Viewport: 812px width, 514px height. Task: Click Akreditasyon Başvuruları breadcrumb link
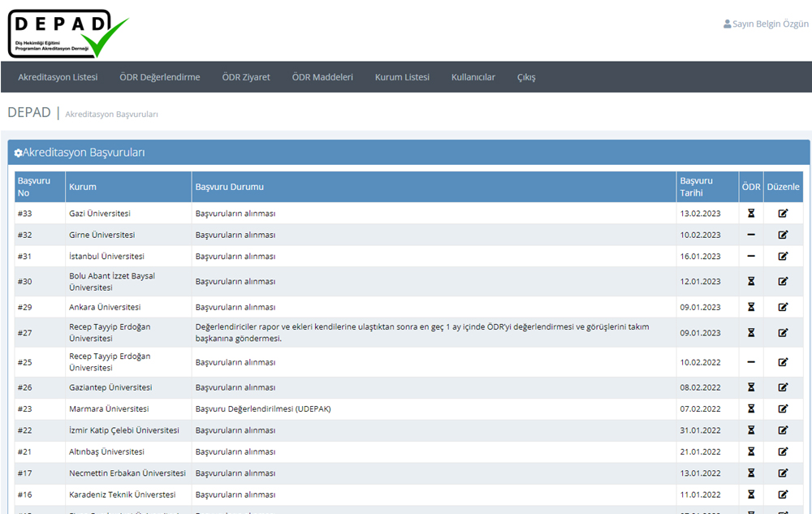(111, 114)
